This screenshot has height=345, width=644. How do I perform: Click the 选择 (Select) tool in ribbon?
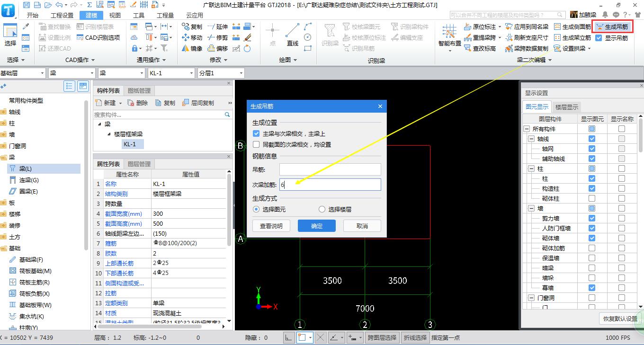click(x=10, y=35)
